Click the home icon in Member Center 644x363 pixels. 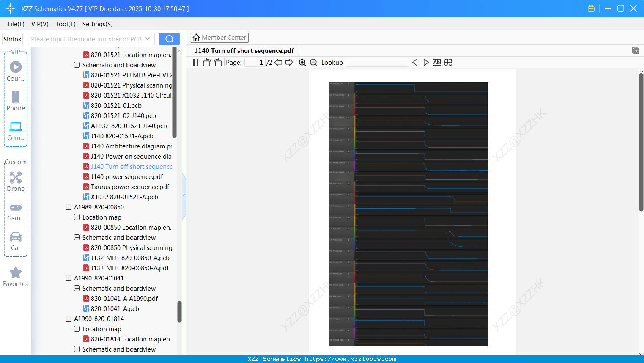196,38
